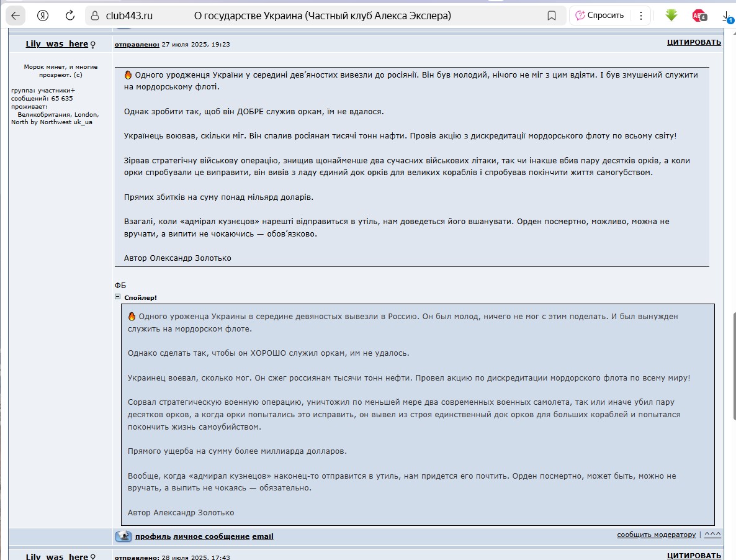
Task: Bookmark this page using the bookmark icon
Action: (552, 16)
